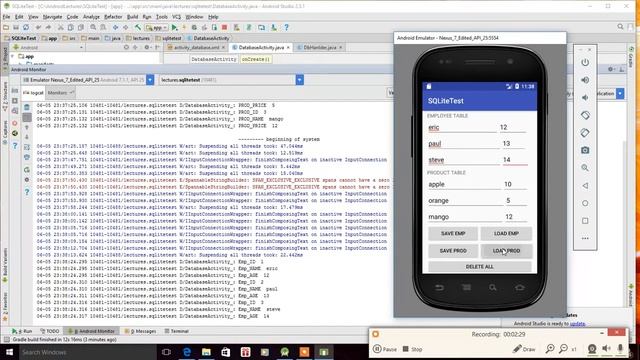Click the emulator Rotate right icon
This screenshot has height=360, width=640.
click(585, 133)
